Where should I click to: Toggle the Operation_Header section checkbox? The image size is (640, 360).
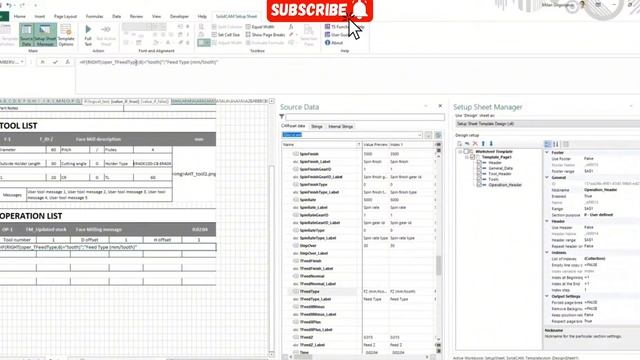[x=480, y=185]
